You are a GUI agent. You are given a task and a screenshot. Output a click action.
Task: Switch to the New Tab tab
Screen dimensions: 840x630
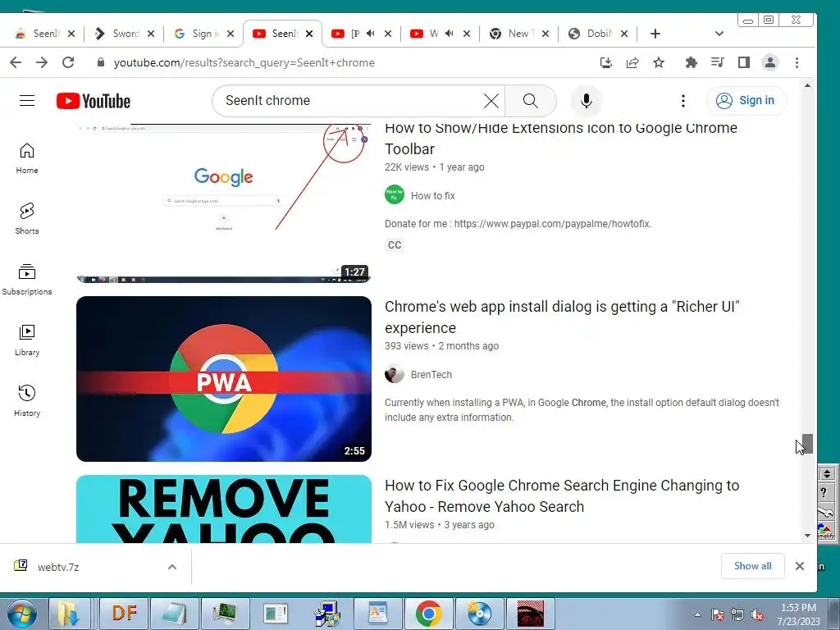coord(518,34)
